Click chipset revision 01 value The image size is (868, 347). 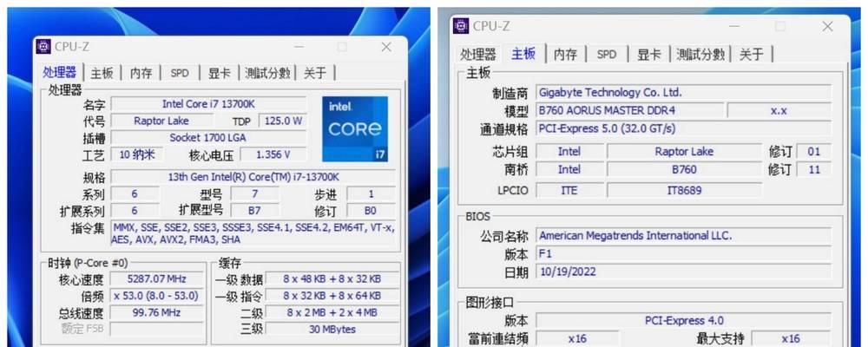(x=814, y=152)
